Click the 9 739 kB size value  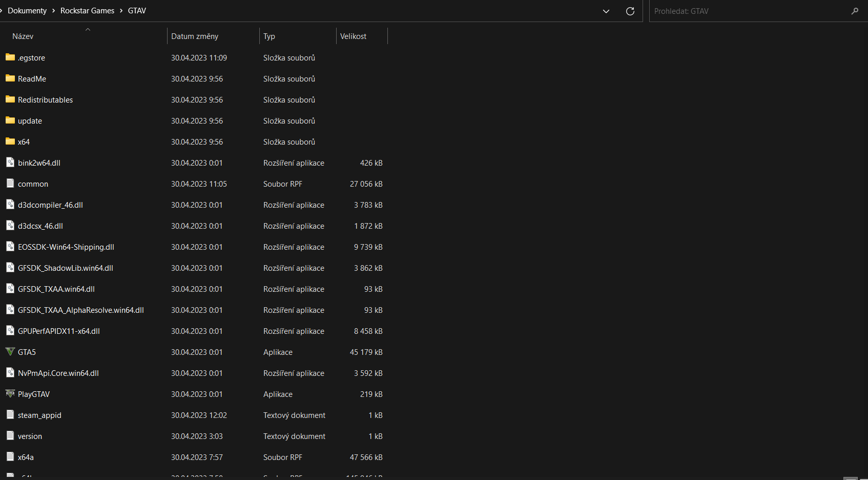click(368, 247)
